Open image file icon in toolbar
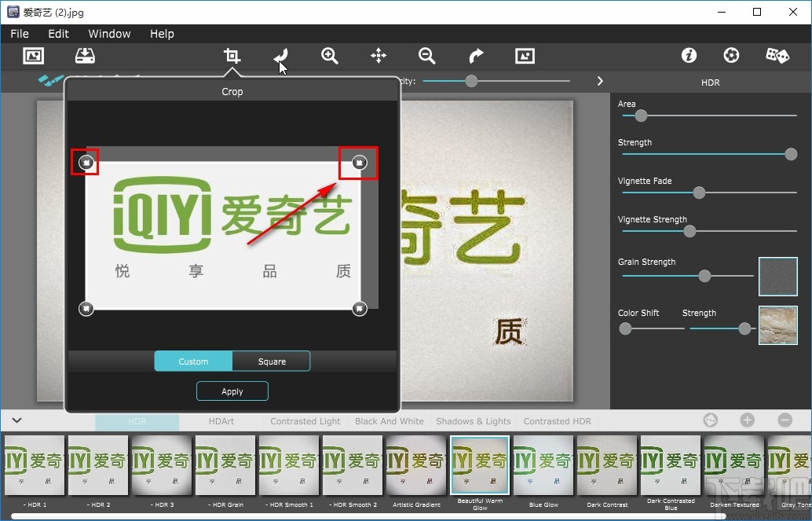The image size is (812, 521). 34,56
